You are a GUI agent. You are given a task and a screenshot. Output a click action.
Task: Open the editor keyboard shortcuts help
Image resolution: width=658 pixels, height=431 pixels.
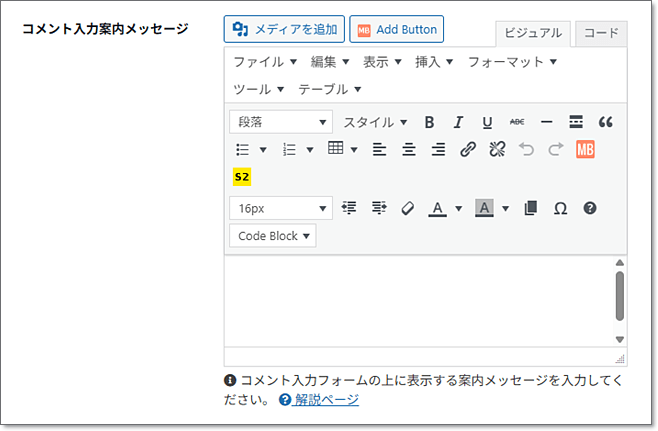click(590, 208)
